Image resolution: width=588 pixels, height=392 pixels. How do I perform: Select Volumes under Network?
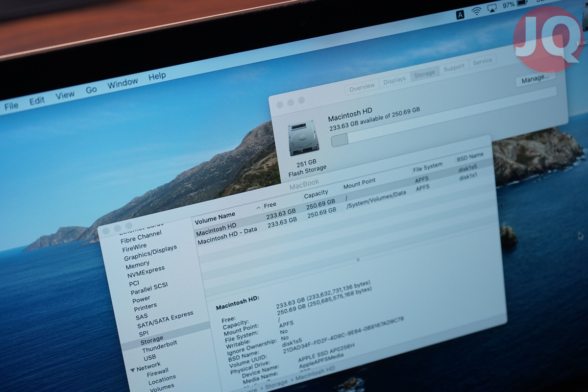[x=162, y=387]
